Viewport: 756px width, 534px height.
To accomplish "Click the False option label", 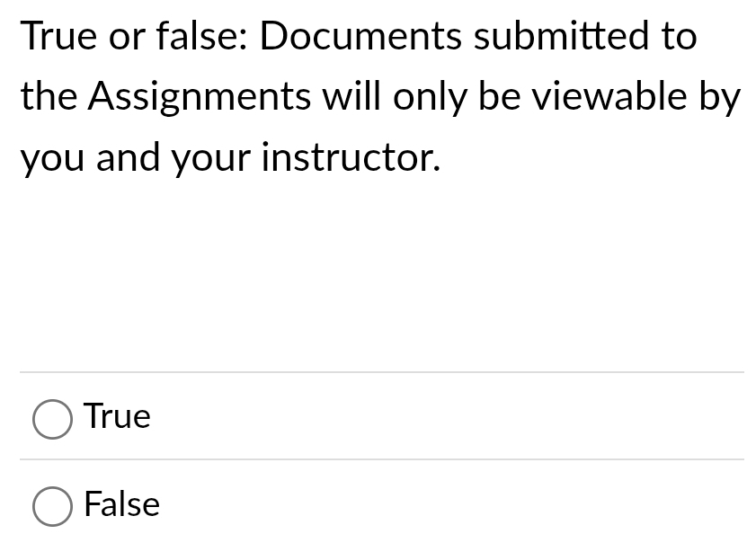I will (120, 504).
